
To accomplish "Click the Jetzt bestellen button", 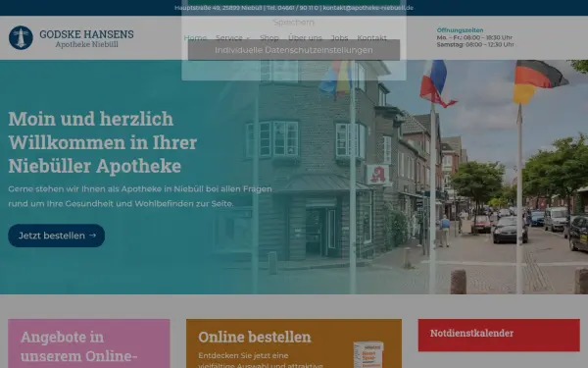I will pos(56,236).
